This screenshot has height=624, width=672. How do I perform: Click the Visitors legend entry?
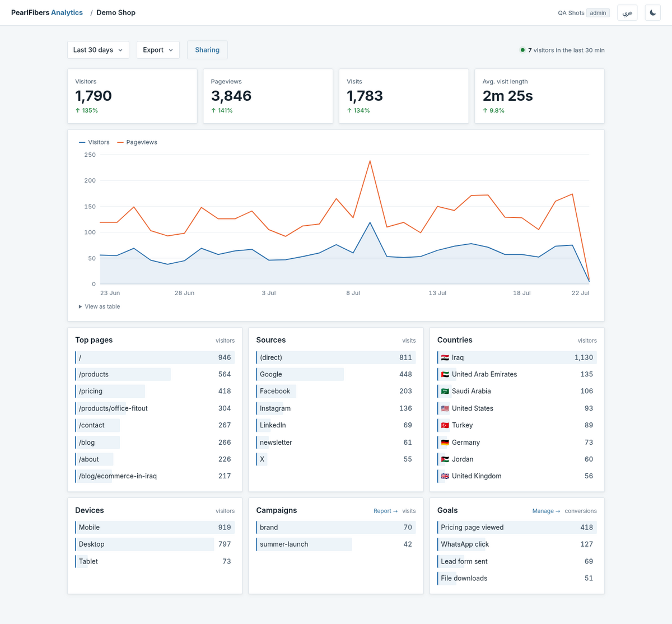(94, 142)
